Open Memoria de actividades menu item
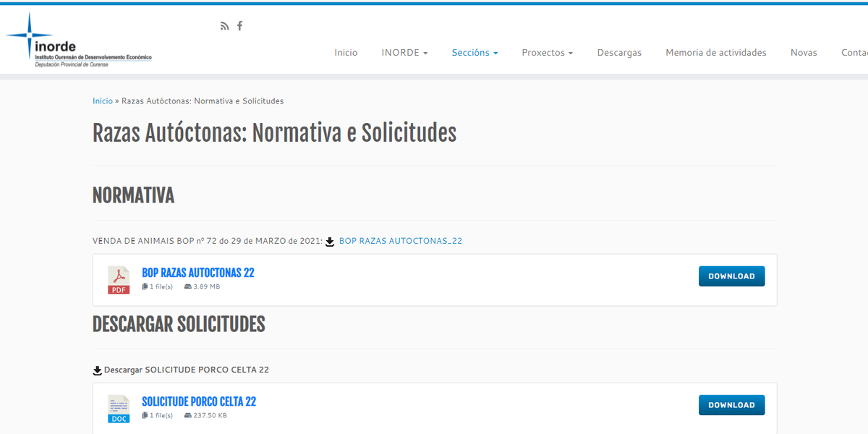This screenshot has height=434, width=868. click(x=716, y=53)
